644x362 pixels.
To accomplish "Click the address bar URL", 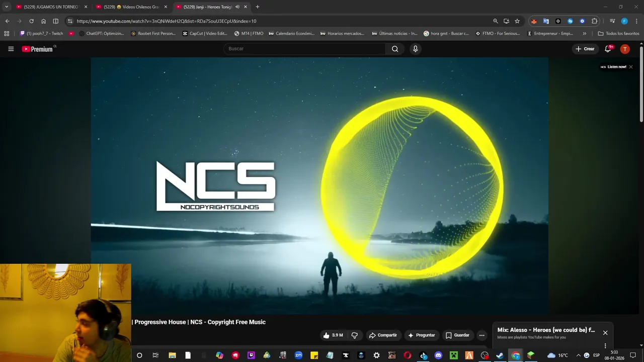I will click(167, 21).
